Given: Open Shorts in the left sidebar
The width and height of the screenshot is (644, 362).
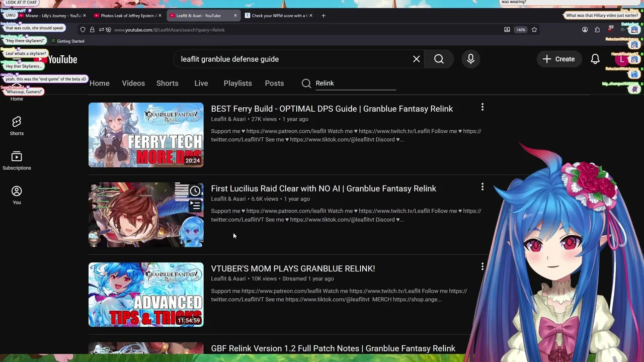Looking at the screenshot, I should point(17,126).
